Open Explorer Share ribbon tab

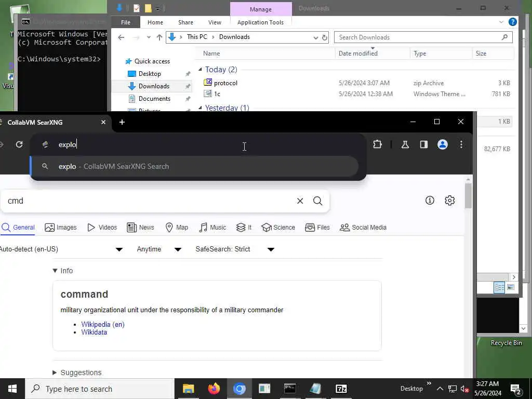pos(185,22)
